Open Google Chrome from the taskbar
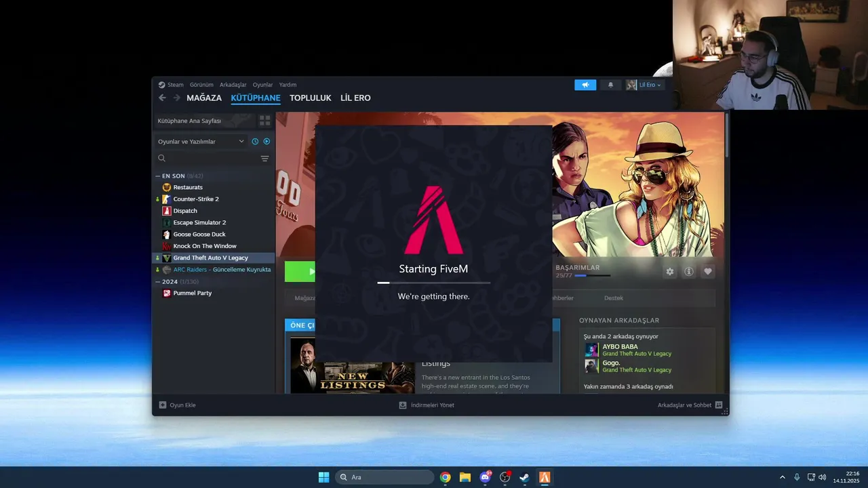Screen dimensions: 868x488 (446, 477)
